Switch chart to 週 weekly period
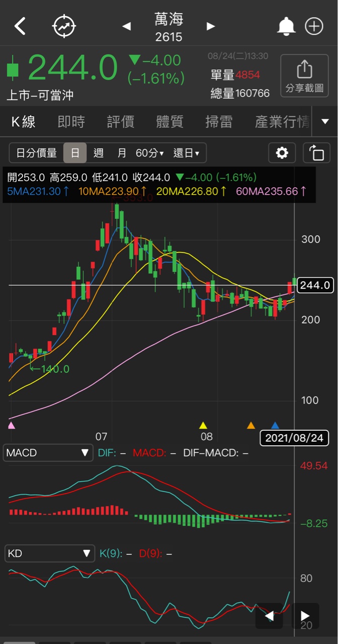This screenshot has height=644, width=338. 99,153
